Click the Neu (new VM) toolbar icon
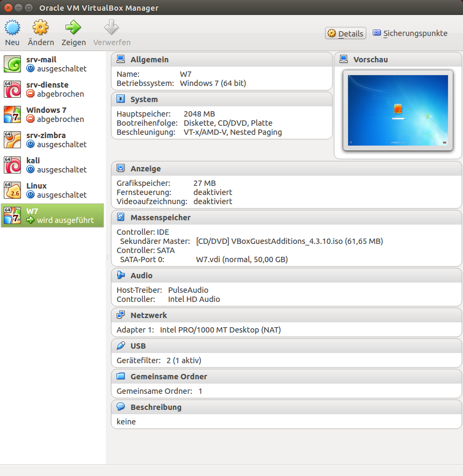Viewport: 463px width, 476px height. click(12, 27)
